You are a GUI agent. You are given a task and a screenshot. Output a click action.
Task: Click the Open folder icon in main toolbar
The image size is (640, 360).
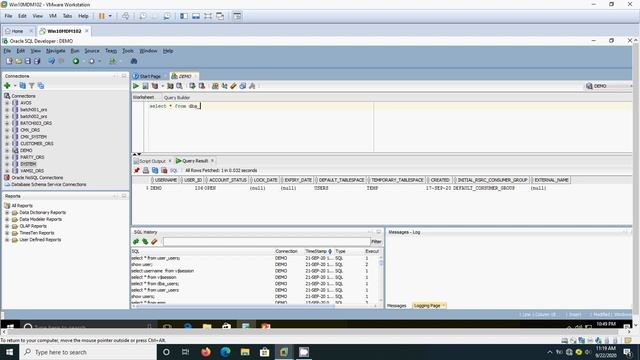(x=19, y=61)
